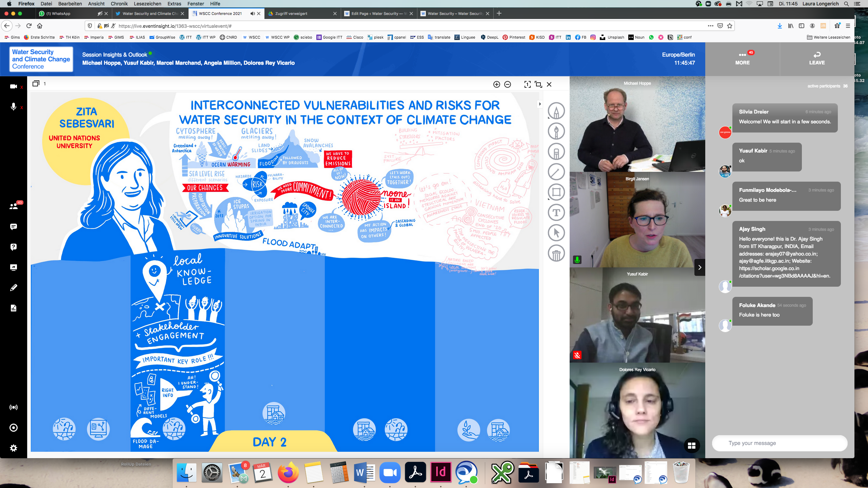Zoom in on the whiteboard
This screenshot has width=868, height=488.
[496, 84]
